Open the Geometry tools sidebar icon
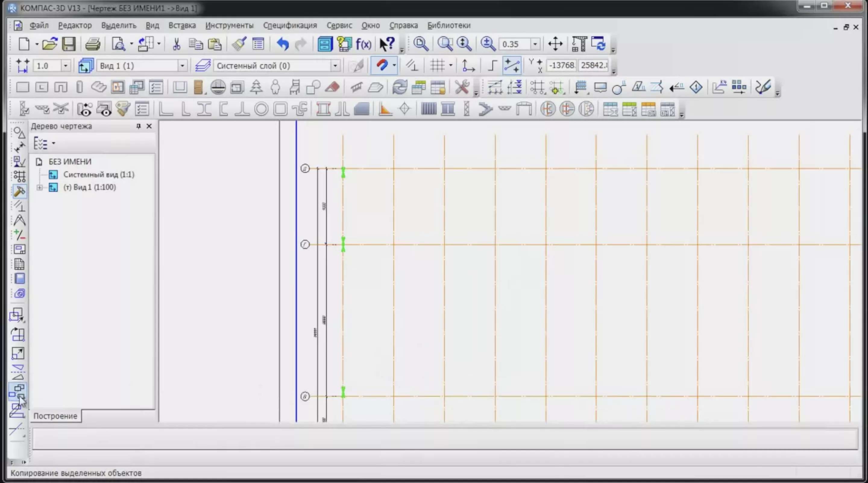Viewport: 868px width, 483px height. tap(19, 133)
